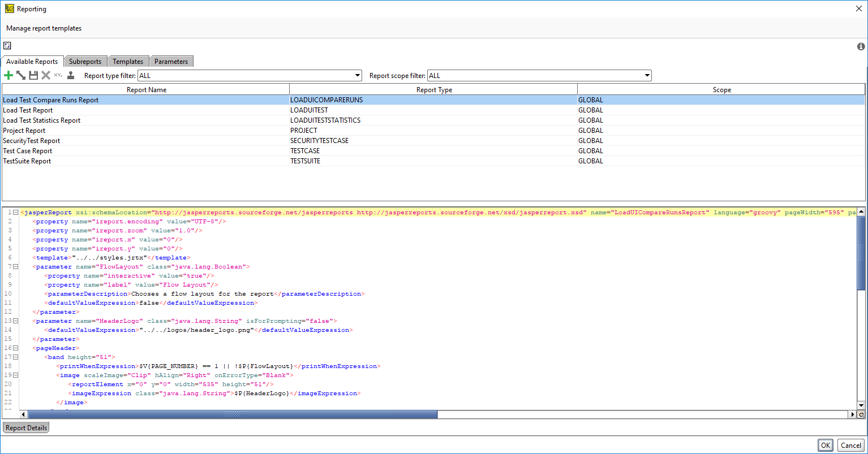Select the XY parameters icon in the toolbar
This screenshot has width=868, height=454.
click(58, 75)
